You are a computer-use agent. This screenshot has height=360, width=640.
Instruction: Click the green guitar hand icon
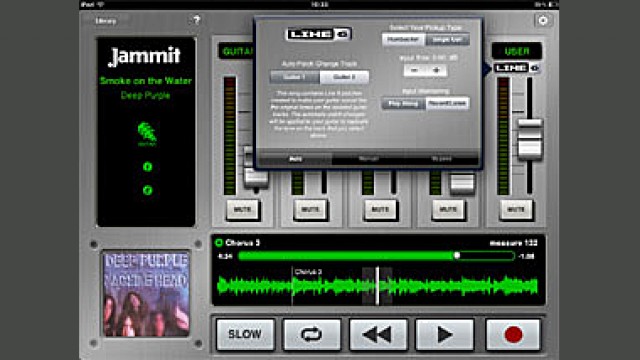click(x=146, y=133)
